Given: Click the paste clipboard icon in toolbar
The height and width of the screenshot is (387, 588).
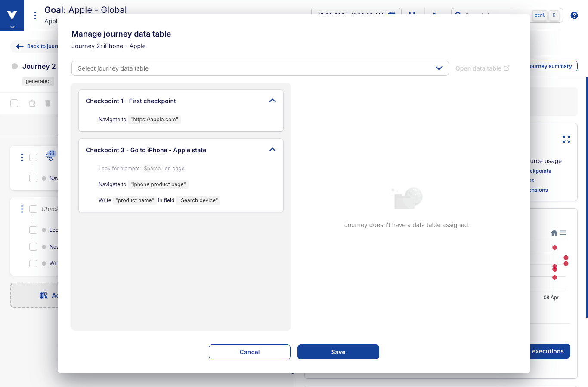Looking at the screenshot, I should [x=32, y=103].
